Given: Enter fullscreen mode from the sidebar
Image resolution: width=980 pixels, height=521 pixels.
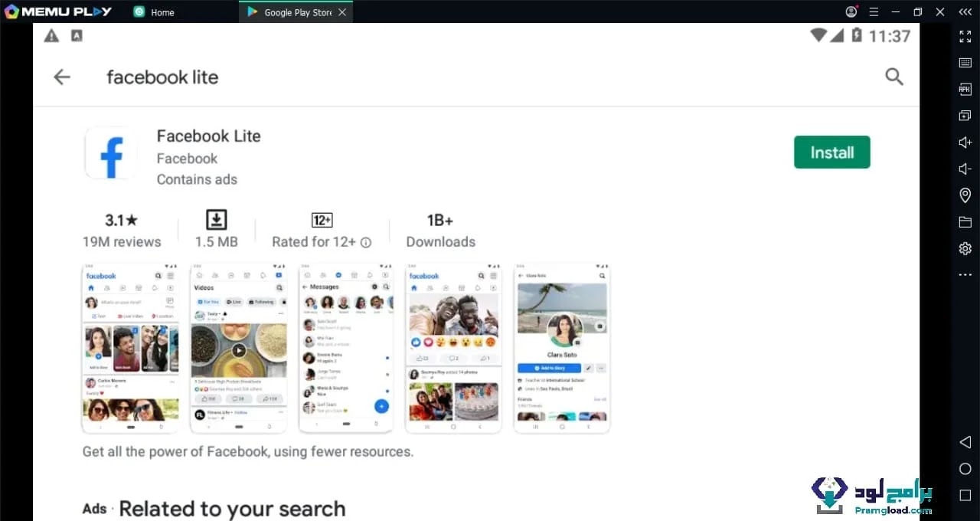Looking at the screenshot, I should click(965, 36).
